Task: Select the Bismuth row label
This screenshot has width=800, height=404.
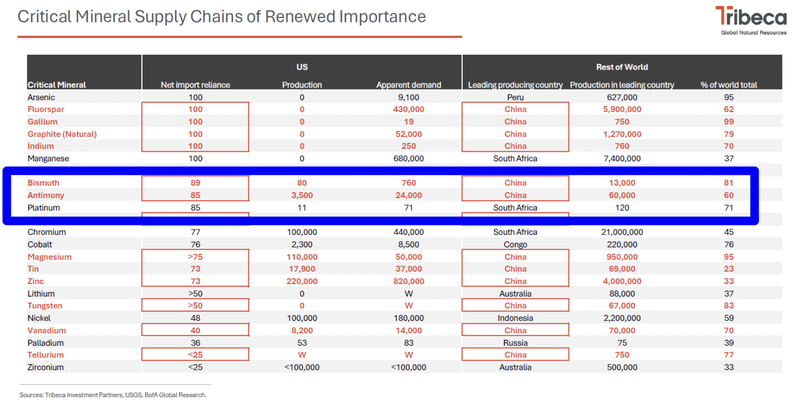Action: tap(45, 183)
